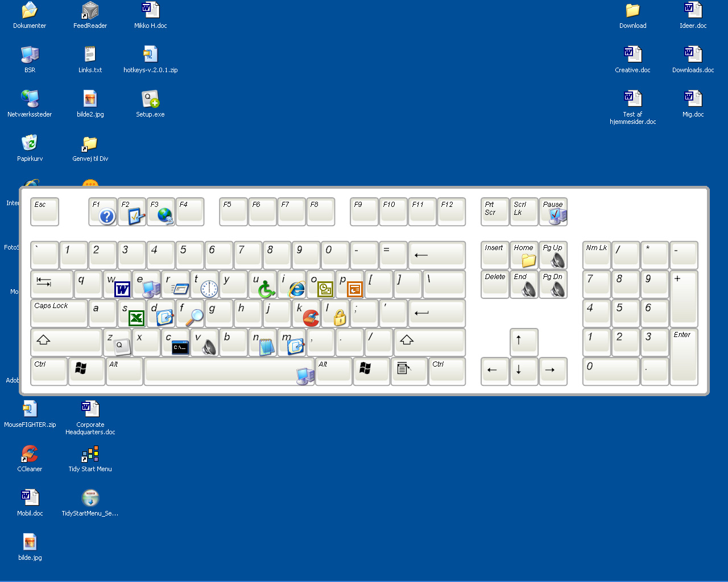The height and width of the screenshot is (582, 728).
Task: Click the Word icon on the W key
Action: coord(122,289)
